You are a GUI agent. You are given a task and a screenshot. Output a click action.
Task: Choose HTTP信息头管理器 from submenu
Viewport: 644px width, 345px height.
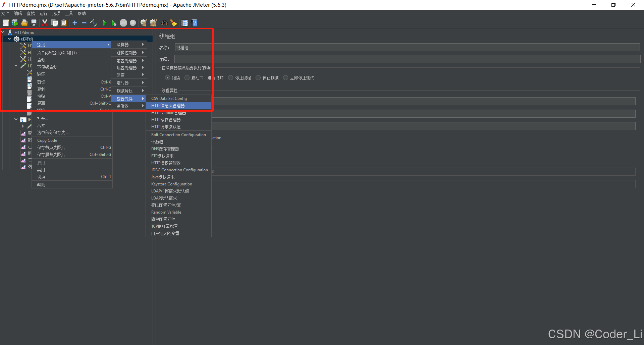click(178, 106)
